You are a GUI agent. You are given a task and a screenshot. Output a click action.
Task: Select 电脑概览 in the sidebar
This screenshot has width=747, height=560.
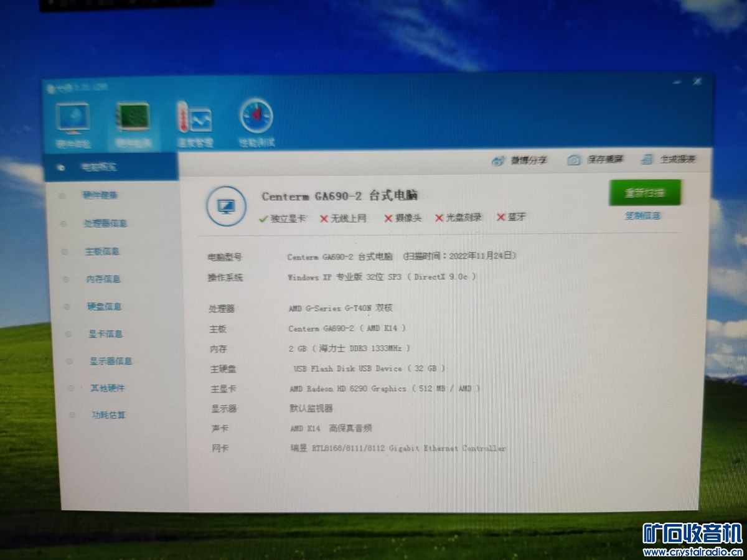(99, 167)
